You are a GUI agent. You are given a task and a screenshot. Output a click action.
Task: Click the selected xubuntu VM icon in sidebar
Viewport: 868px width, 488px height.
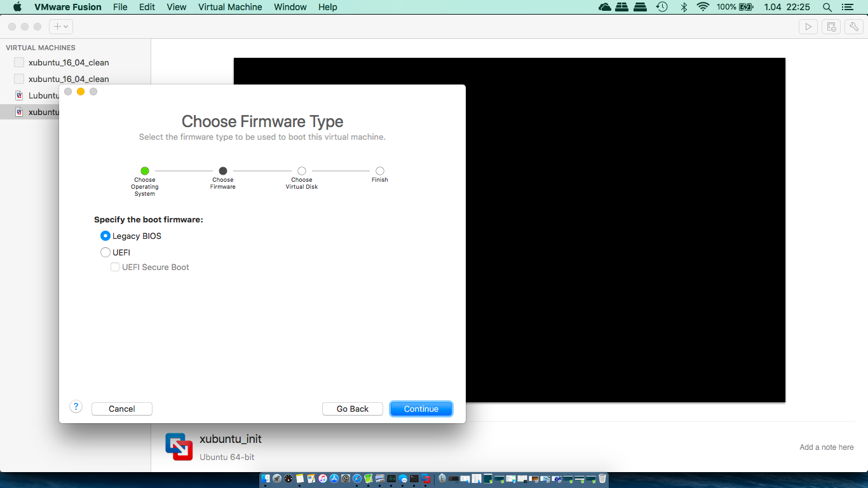19,112
